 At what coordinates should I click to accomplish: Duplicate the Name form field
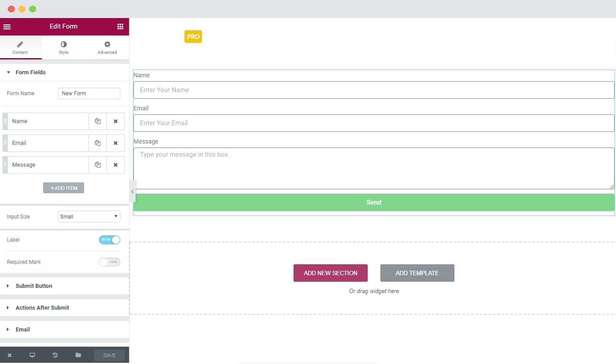pyautogui.click(x=97, y=121)
